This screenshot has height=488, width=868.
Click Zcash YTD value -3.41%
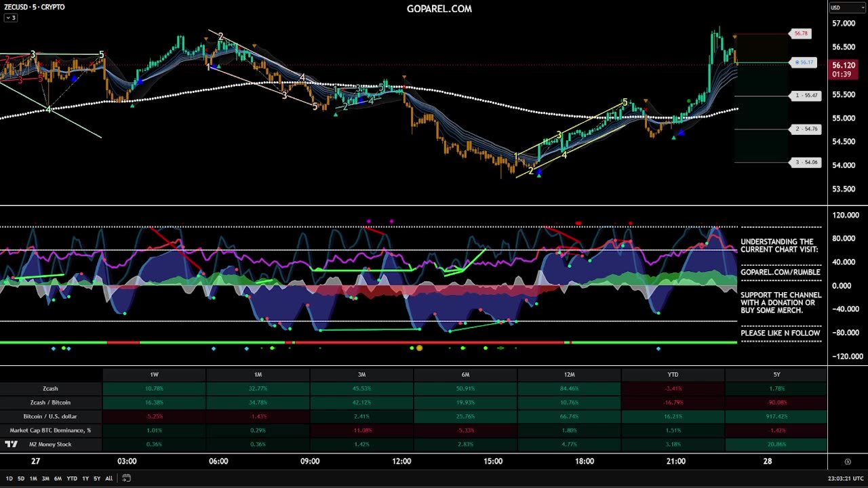673,389
